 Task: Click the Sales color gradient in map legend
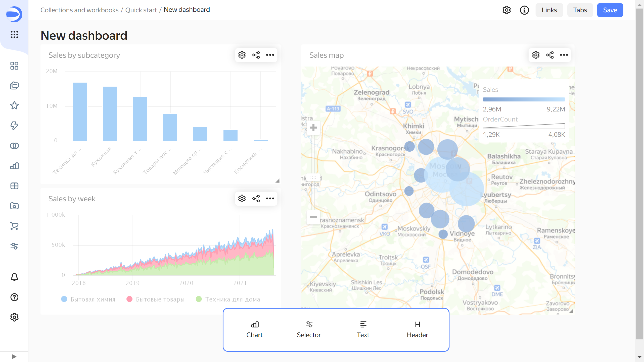tap(524, 99)
